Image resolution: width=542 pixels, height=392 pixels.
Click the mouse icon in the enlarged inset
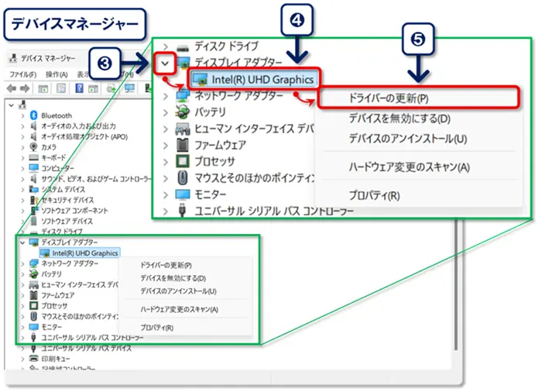pyautogui.click(x=183, y=178)
